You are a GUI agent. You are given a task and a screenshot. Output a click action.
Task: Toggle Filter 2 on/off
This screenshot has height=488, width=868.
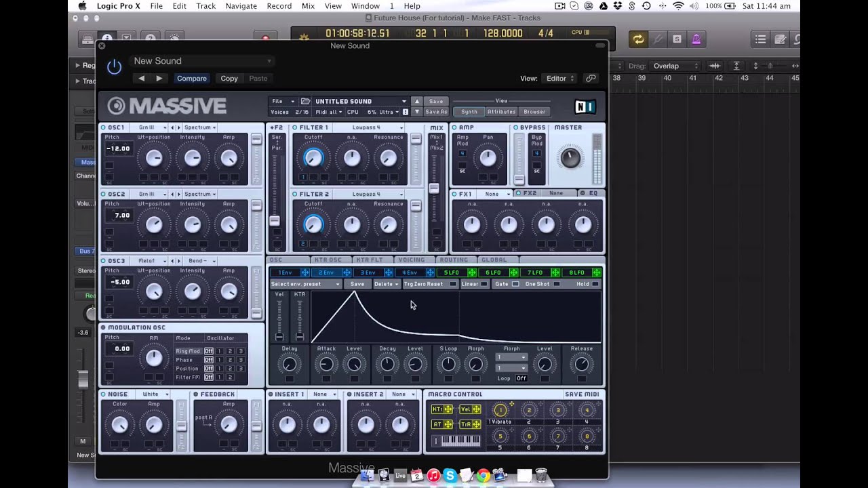point(295,194)
